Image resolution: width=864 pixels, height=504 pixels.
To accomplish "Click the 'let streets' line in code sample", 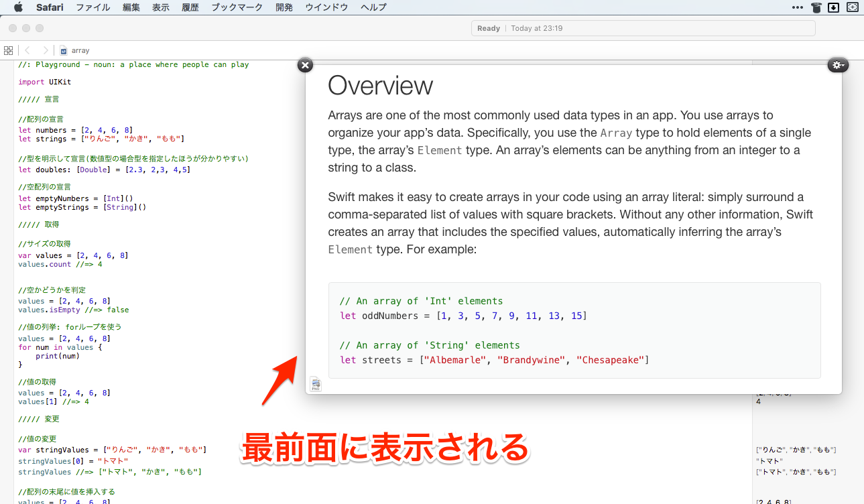I will 495,360.
